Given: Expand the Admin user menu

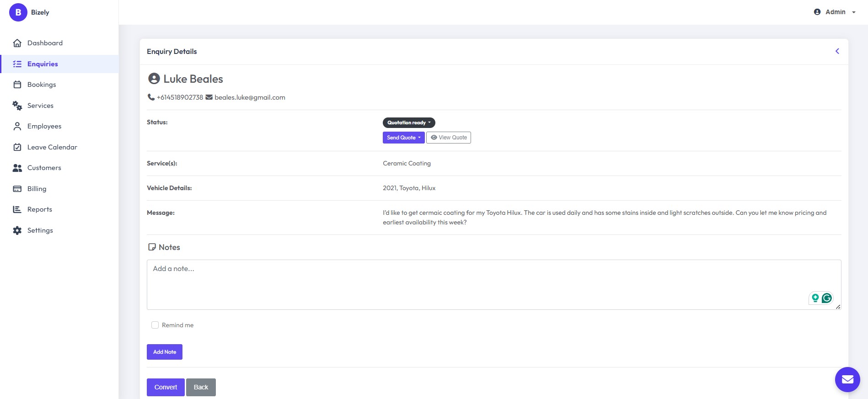Looking at the screenshot, I should coord(835,12).
